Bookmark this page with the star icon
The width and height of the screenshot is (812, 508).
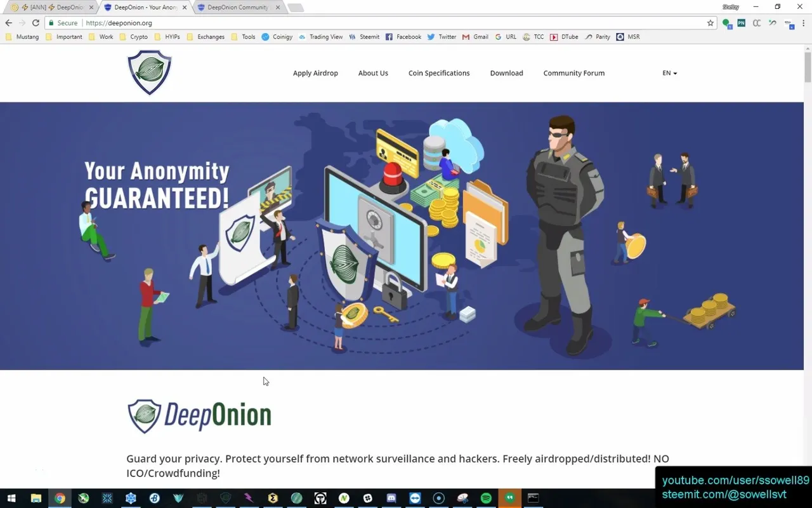[x=710, y=23]
